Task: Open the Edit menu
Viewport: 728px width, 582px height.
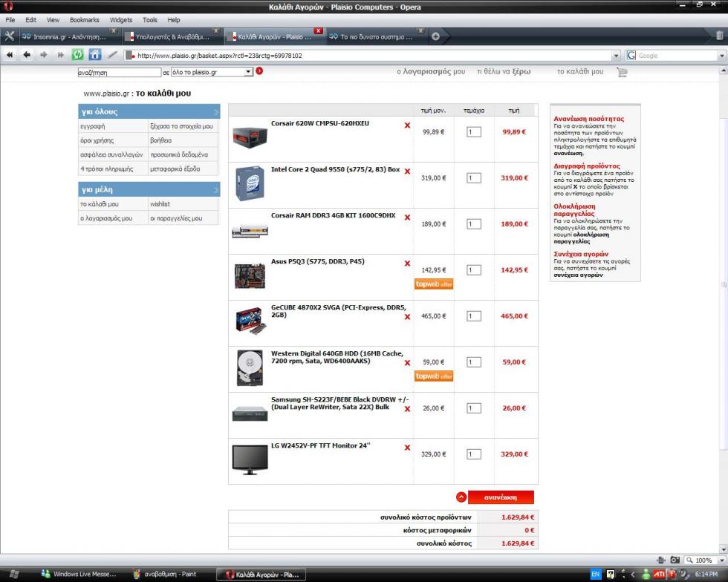Action: point(30,20)
